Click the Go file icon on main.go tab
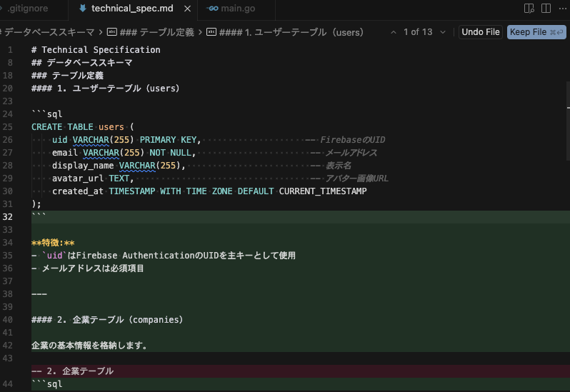The width and height of the screenshot is (570, 392). click(212, 9)
